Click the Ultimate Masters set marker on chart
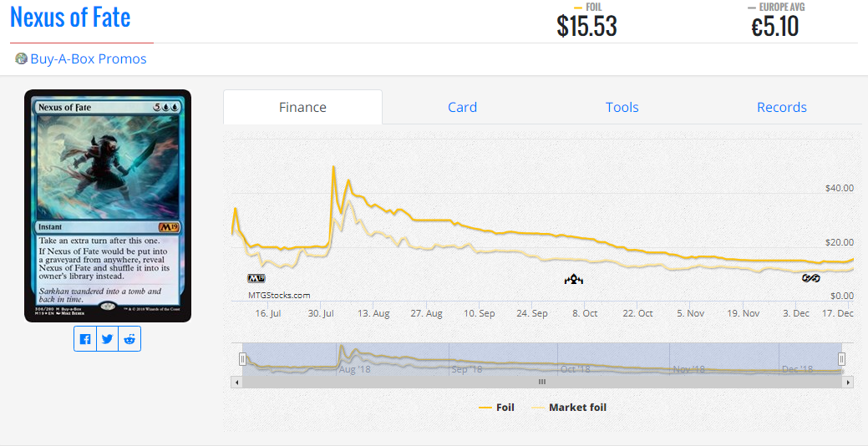 811,278
